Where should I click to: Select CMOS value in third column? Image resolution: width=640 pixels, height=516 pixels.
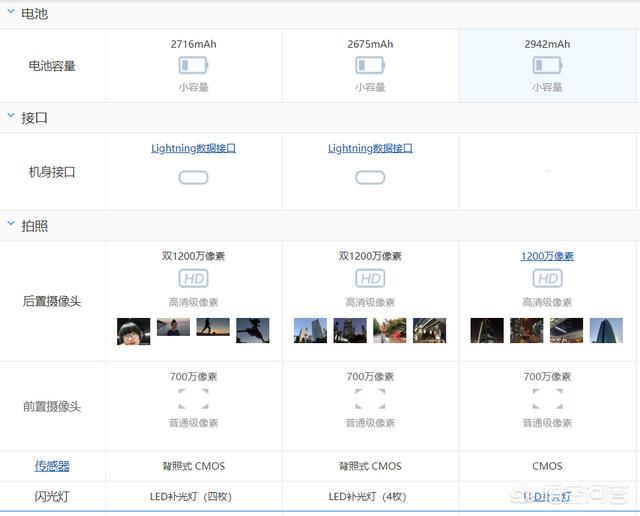[x=547, y=466]
